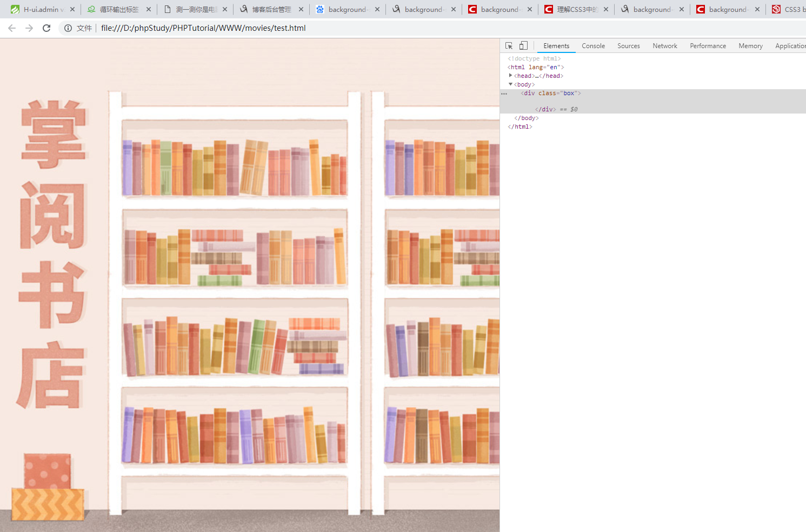Reload the current page
Image resolution: width=806 pixels, height=532 pixels.
pos(46,28)
